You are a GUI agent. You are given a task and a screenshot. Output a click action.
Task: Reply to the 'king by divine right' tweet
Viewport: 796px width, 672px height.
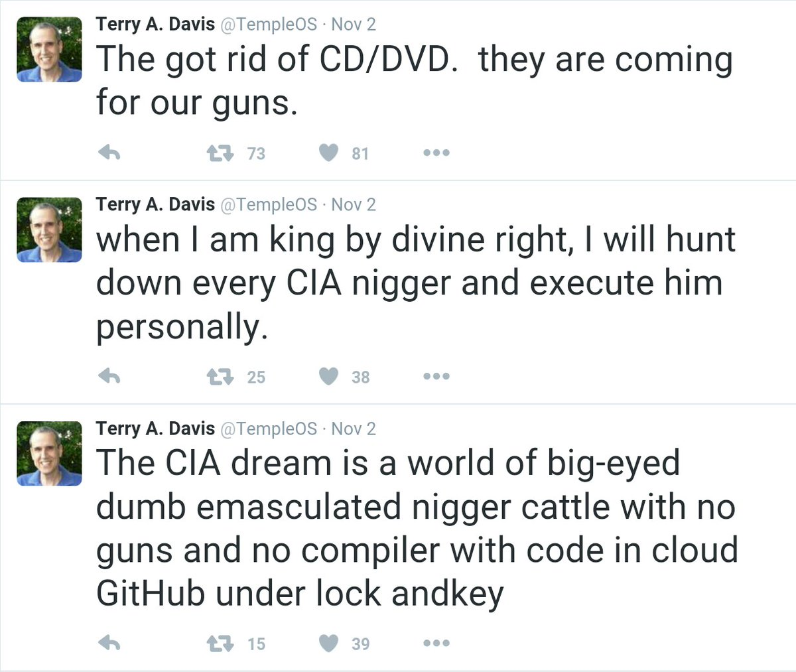(109, 377)
